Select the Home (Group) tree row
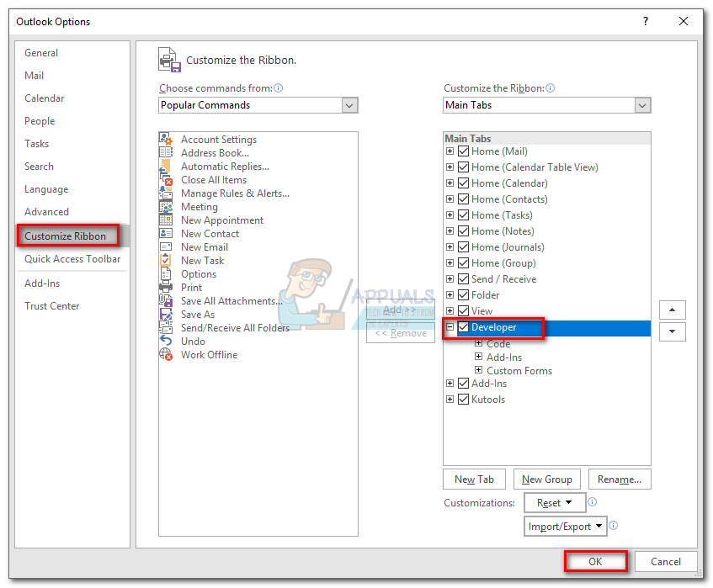This screenshot has width=713, height=588. coord(503,263)
